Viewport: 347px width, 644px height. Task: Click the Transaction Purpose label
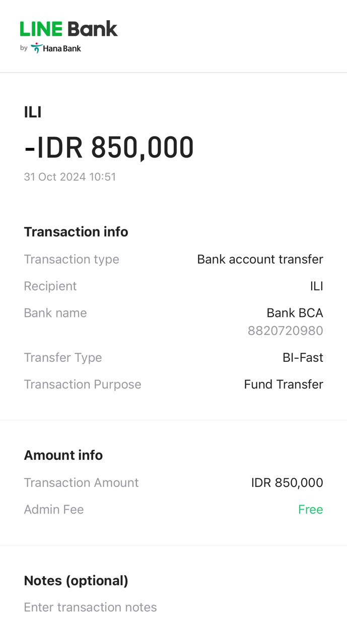click(x=83, y=384)
